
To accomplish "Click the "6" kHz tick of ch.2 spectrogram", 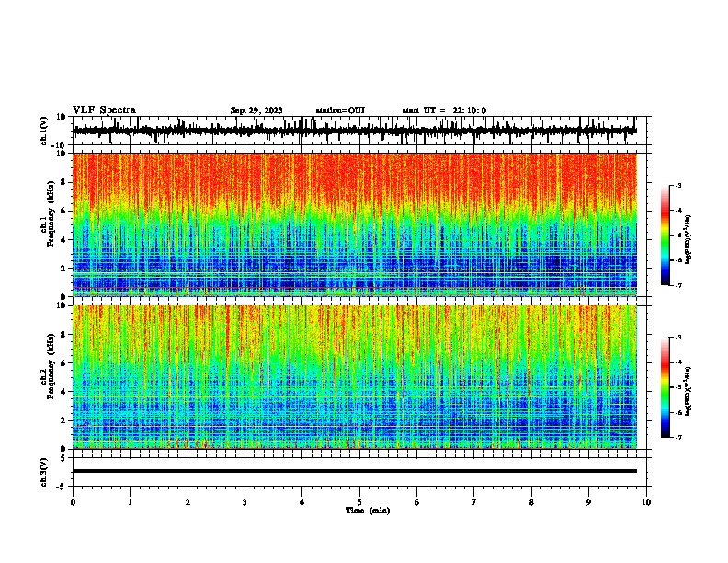I will (63, 363).
